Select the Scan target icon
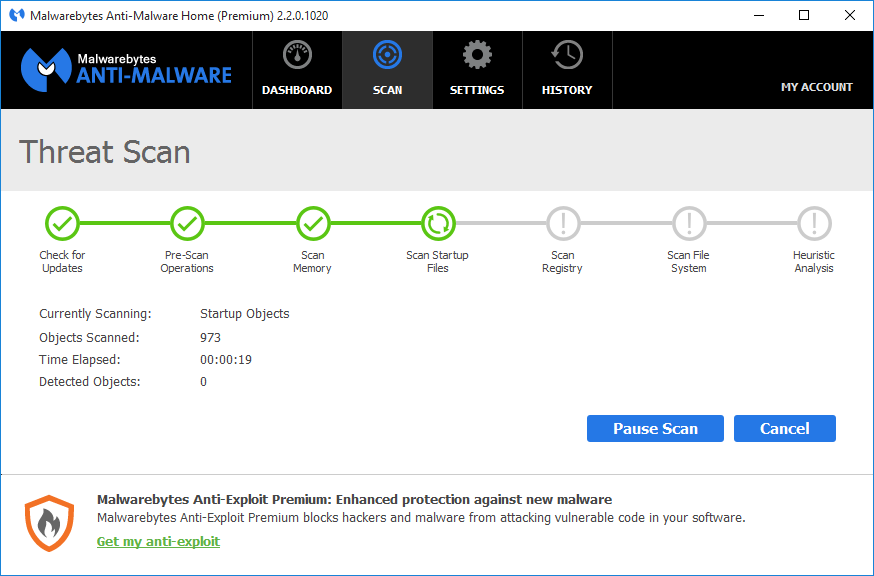 coord(387,57)
